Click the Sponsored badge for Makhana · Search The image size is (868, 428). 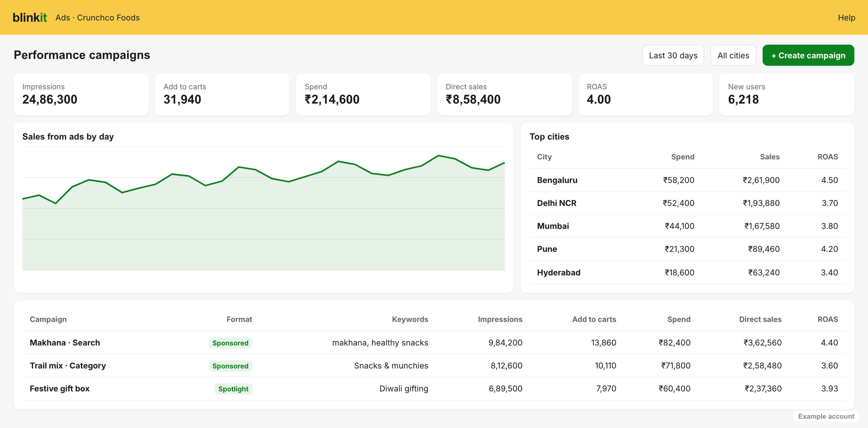pos(230,343)
